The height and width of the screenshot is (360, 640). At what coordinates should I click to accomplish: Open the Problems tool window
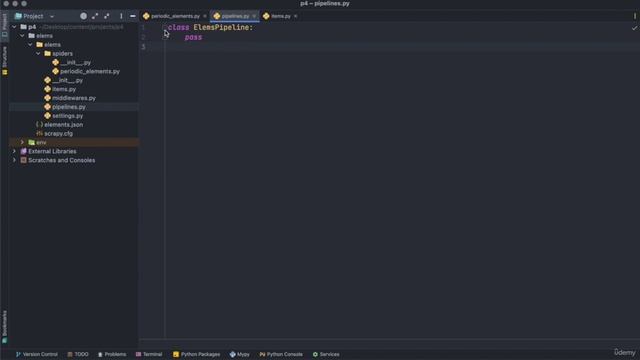112,354
